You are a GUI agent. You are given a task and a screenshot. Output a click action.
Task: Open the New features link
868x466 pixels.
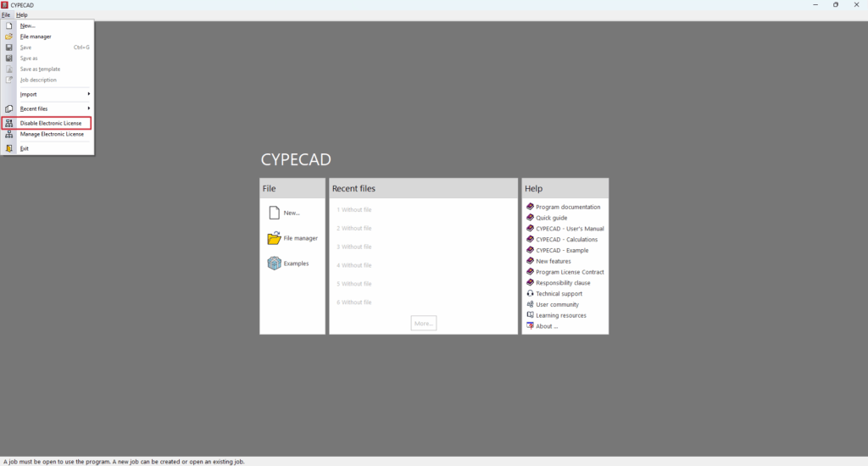[554, 261]
